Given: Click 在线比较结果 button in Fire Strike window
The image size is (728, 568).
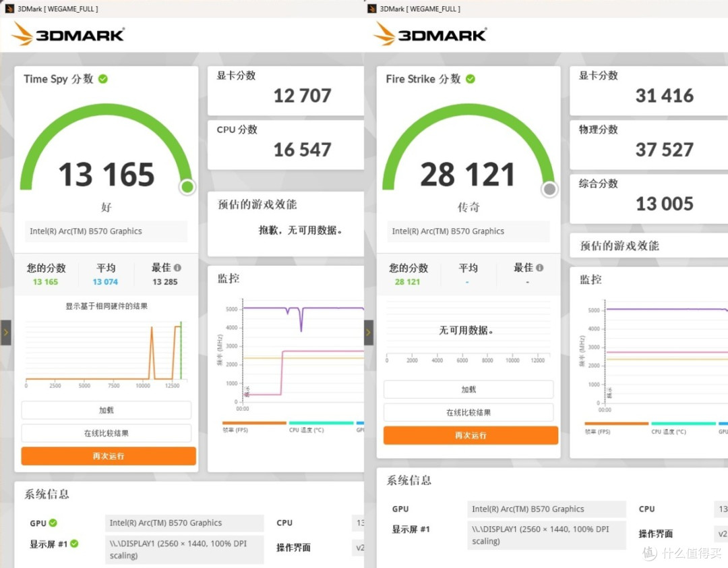Looking at the screenshot, I should pyautogui.click(x=468, y=412).
